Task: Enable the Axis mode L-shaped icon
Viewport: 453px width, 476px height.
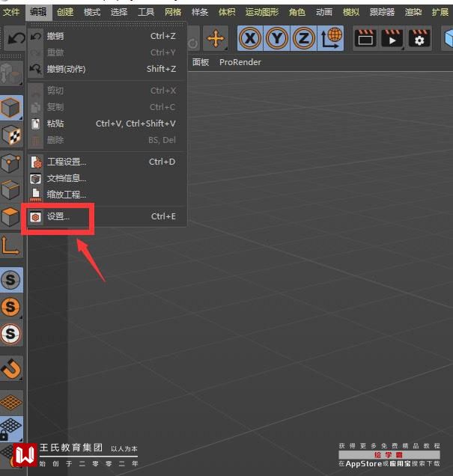Action: [11, 245]
